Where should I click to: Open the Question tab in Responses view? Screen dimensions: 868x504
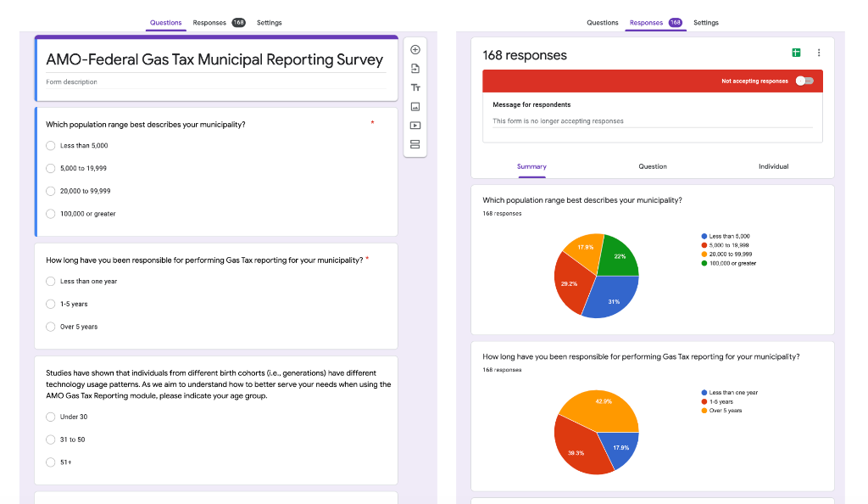653,166
